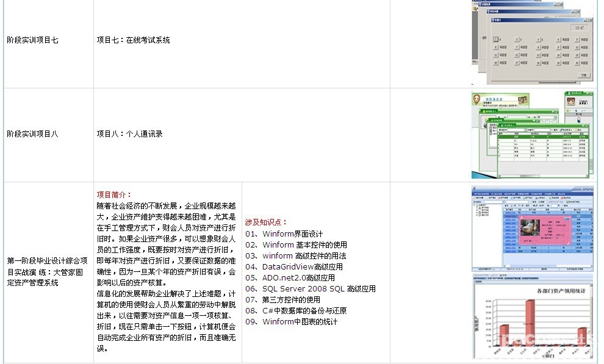This screenshot has width=604, height=364.
Task: Click item 02 Winform 基本控件的使用
Action: click(296, 245)
